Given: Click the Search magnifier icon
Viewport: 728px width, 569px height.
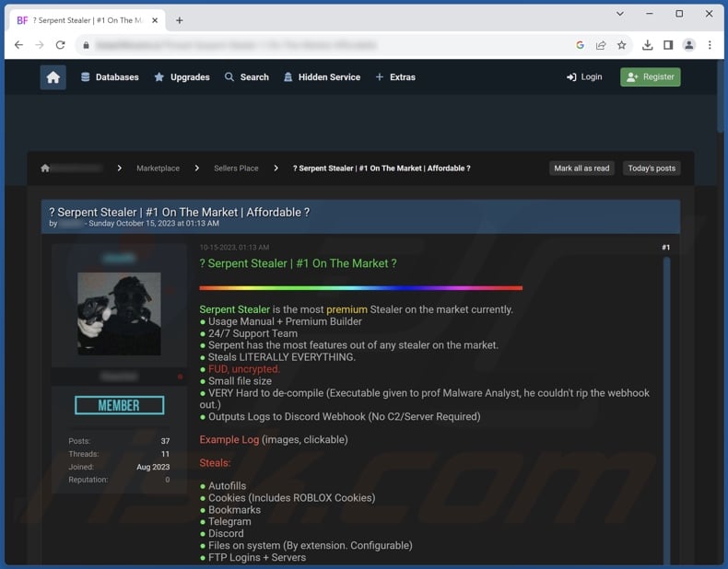Looking at the screenshot, I should click(229, 77).
